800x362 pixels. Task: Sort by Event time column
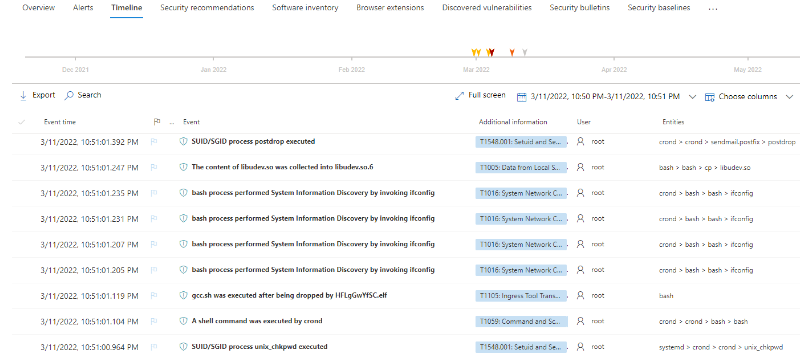click(60, 122)
